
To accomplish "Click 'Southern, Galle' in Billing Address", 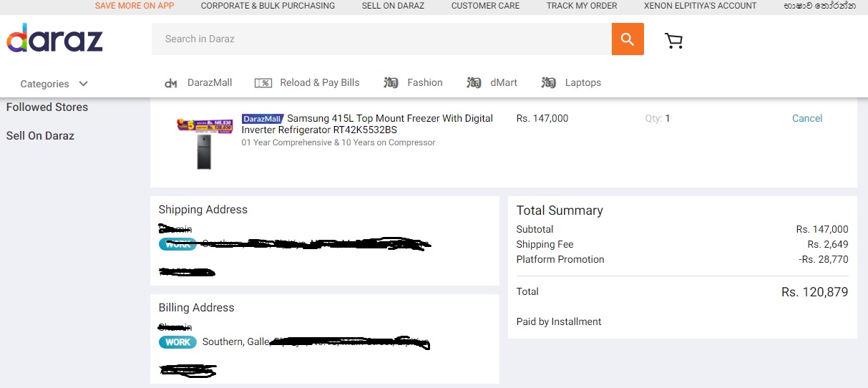I will coord(236,342).
